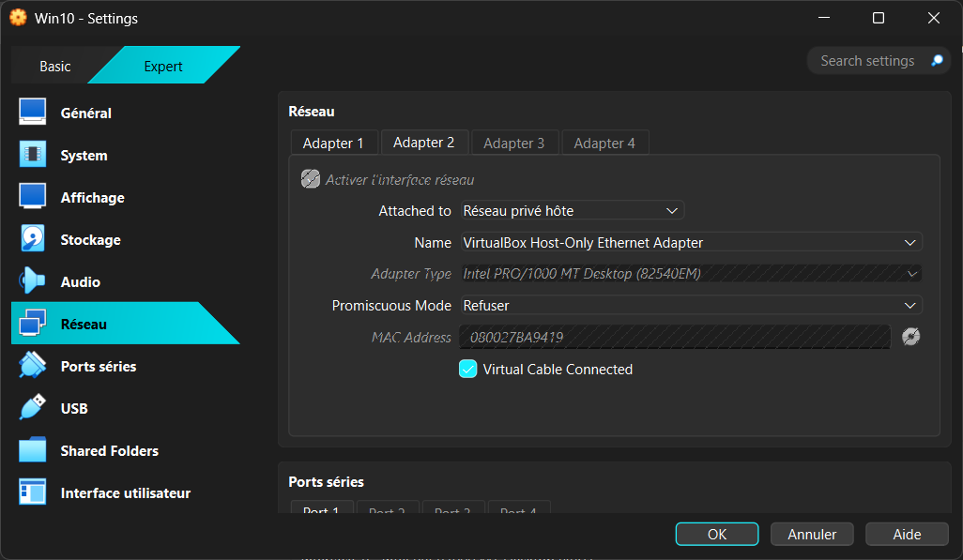Regenerate MAC address with refresh icon
Image resolution: width=963 pixels, height=560 pixels.
click(x=910, y=337)
